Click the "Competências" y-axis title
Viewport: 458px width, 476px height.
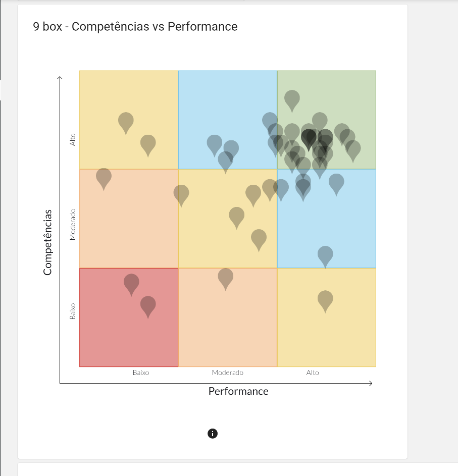(48, 242)
